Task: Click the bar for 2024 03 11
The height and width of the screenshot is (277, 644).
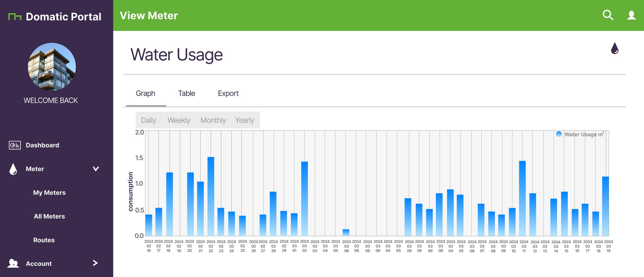Action: 522,198
